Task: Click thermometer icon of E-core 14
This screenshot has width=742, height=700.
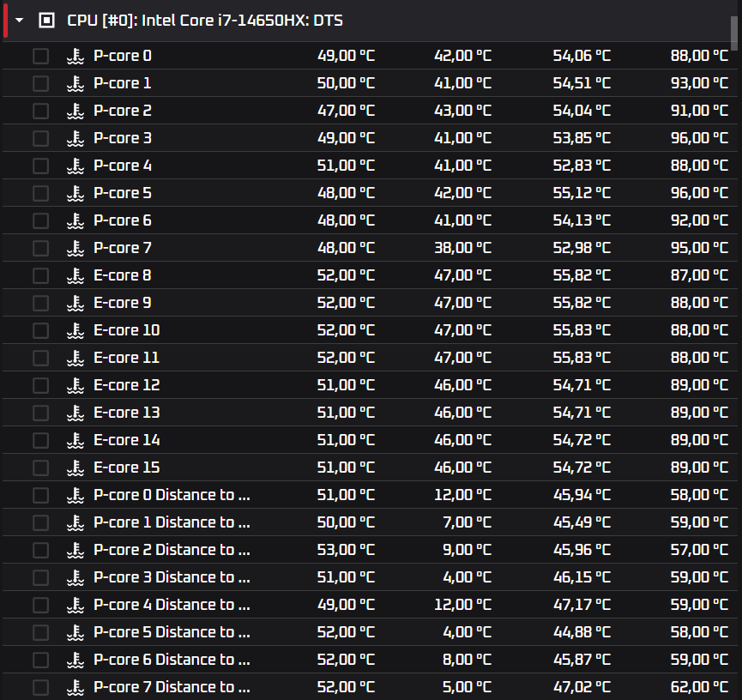Action: click(75, 440)
